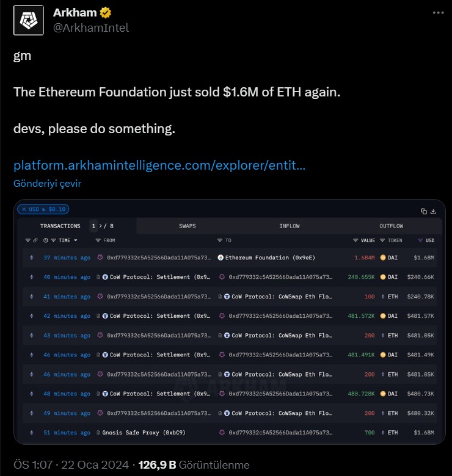Image resolution: width=452 pixels, height=476 pixels.
Task: Click the link chain icon in table header
Action: click(x=35, y=240)
